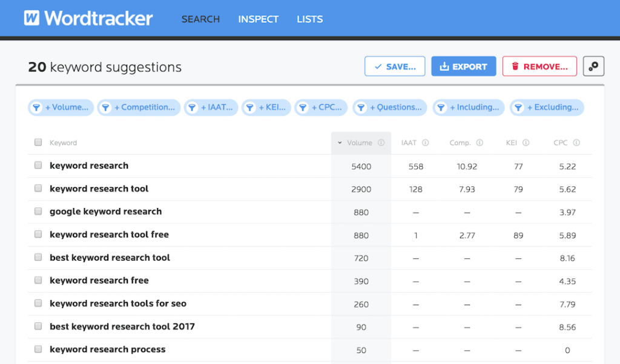The image size is (620, 364).
Task: Click the keyword 'keyword research free'
Action: click(99, 281)
